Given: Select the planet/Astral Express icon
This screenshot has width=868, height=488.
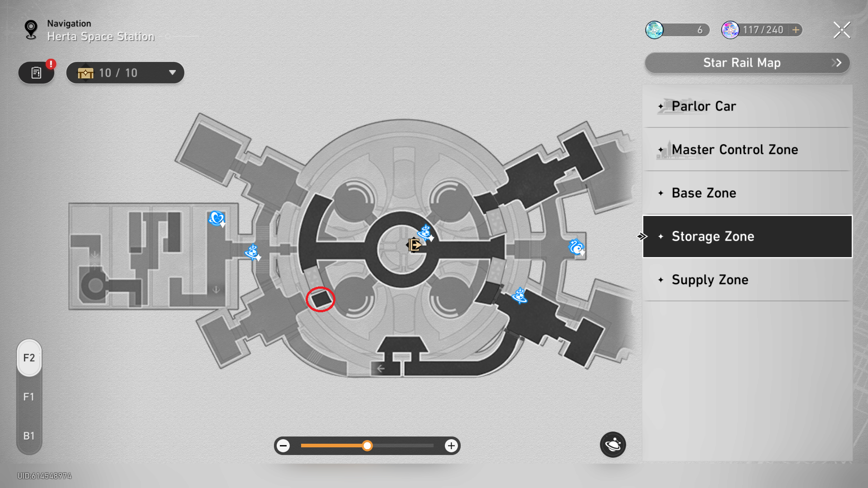Looking at the screenshot, I should [612, 445].
